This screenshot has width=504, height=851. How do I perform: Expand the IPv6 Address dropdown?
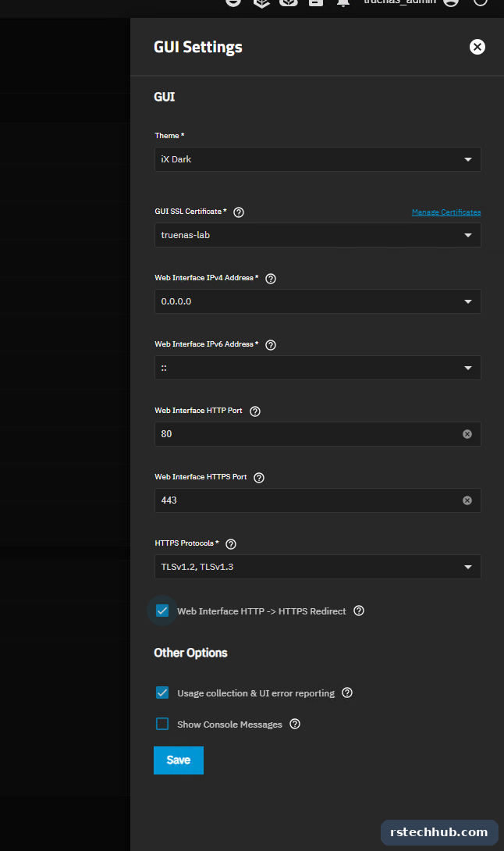[x=318, y=368]
